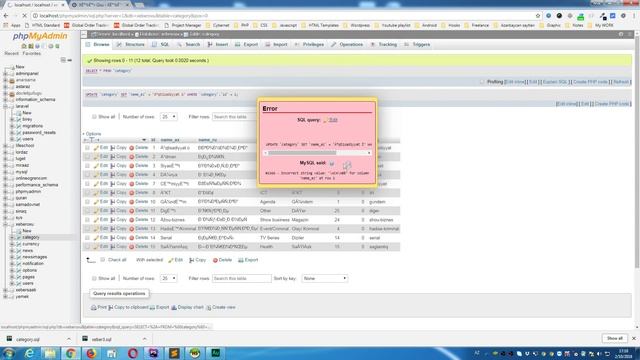Expand the quran database node
Image resolution: width=640 pixels, height=360 pixels.
[5, 198]
